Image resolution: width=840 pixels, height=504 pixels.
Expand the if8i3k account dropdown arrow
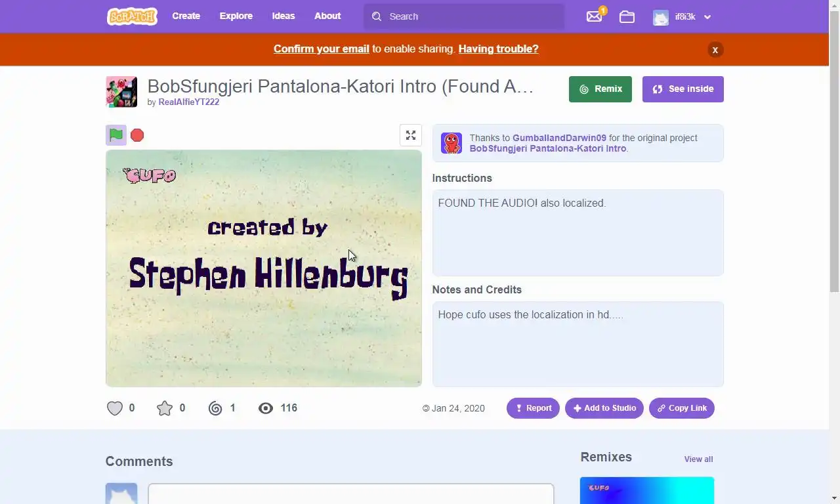click(x=707, y=17)
